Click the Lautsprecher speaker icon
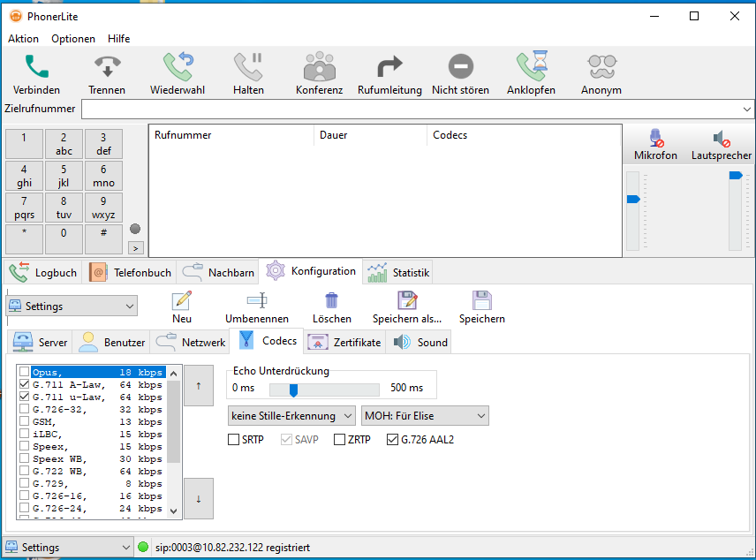This screenshot has width=756, height=560. [721, 137]
